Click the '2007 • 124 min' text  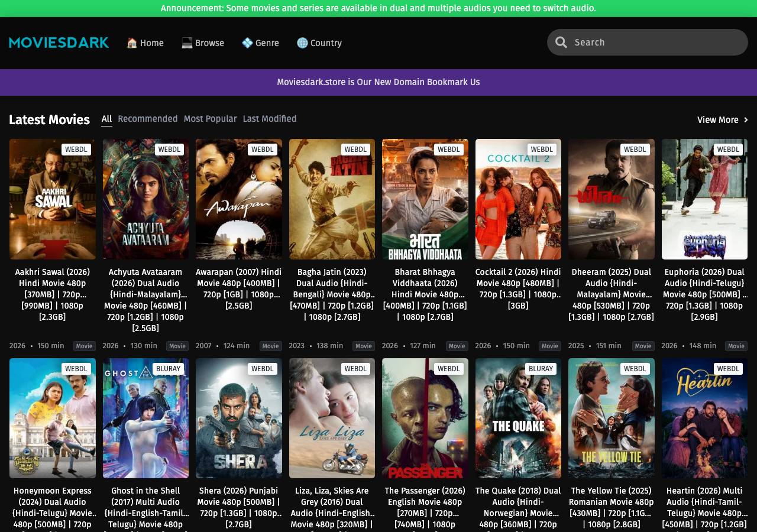223,346
